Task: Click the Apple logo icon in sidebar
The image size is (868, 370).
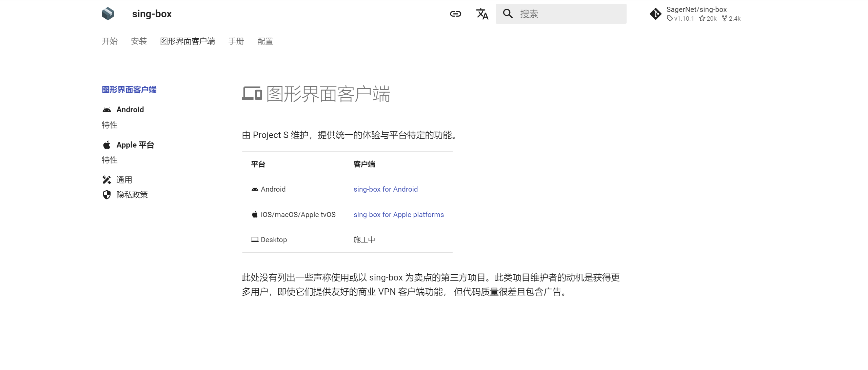Action: [x=107, y=145]
